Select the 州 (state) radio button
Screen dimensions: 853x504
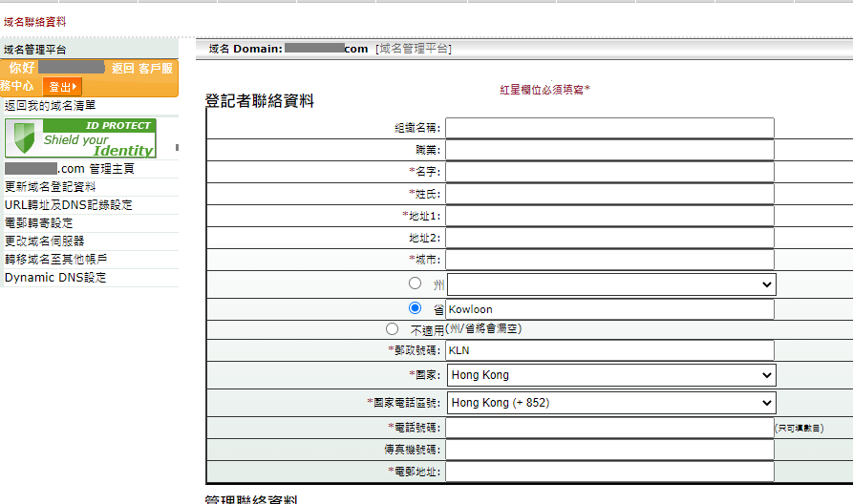click(x=415, y=283)
